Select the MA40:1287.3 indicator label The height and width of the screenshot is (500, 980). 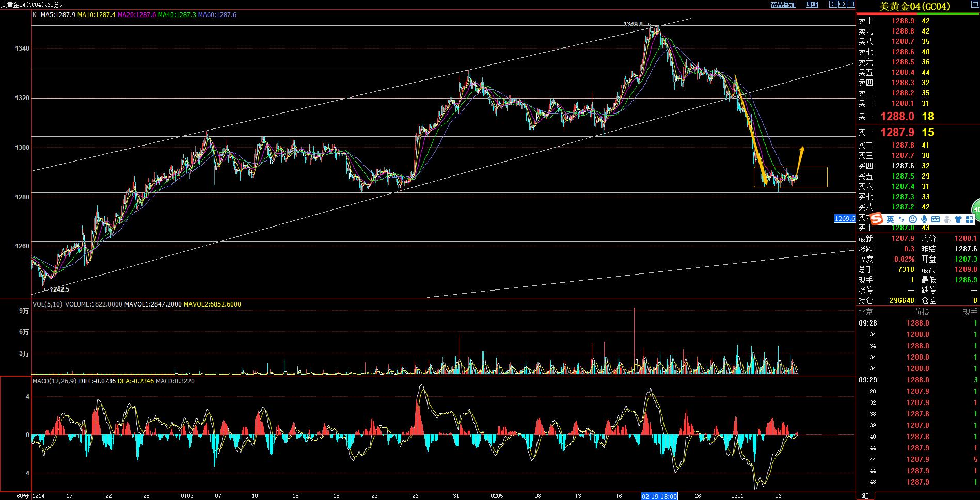[177, 15]
